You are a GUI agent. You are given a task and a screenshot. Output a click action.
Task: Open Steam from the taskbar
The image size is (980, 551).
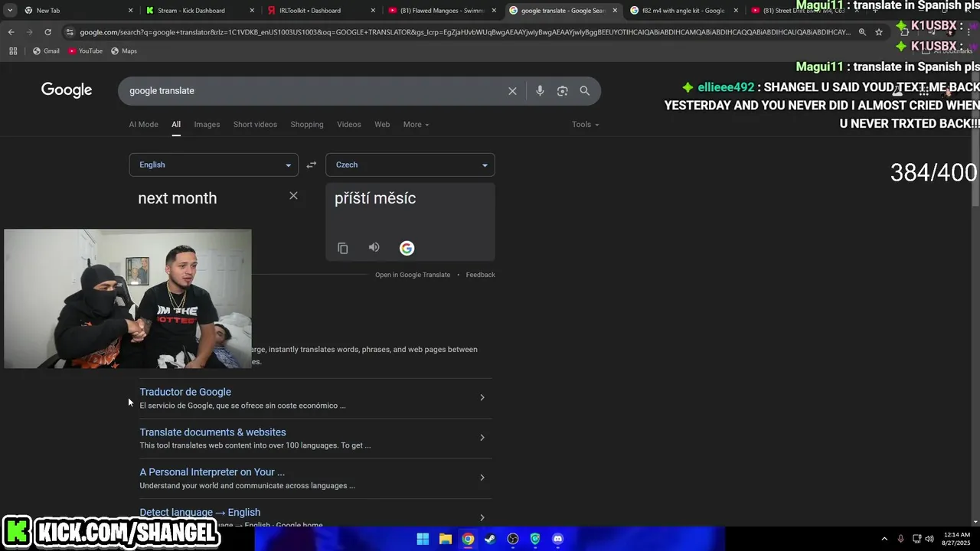(x=490, y=539)
